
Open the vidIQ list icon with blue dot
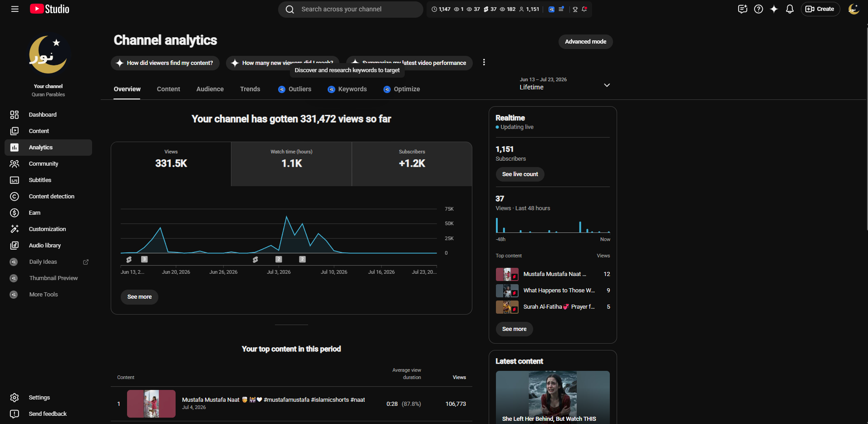click(561, 9)
